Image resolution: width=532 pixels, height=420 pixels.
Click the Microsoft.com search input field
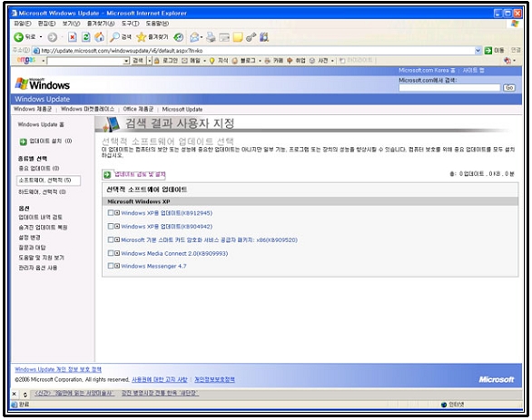pyautogui.click(x=449, y=88)
